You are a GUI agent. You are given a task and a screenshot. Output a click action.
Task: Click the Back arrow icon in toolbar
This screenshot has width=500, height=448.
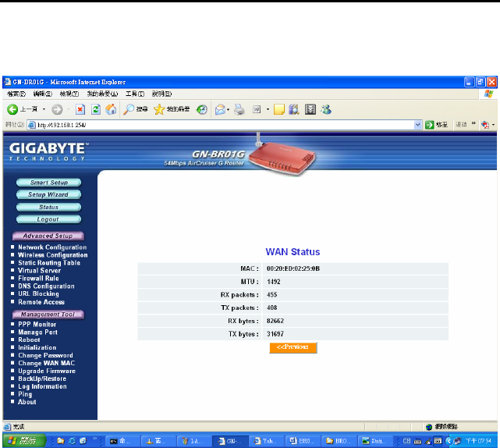[x=12, y=109]
